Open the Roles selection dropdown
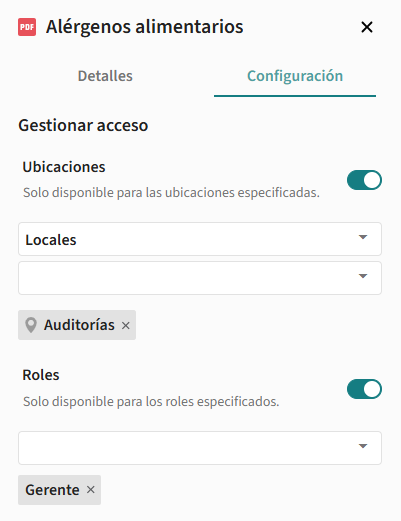401x521 pixels. pos(200,448)
